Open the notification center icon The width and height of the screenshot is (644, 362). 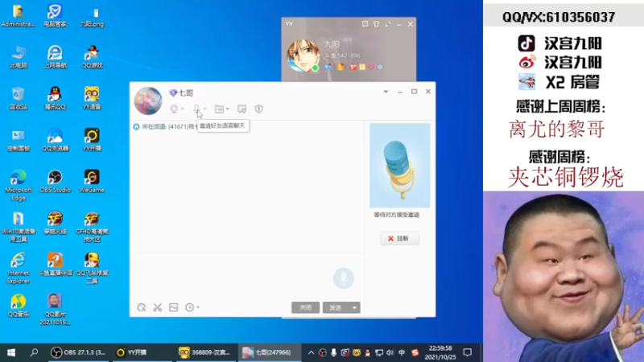pyautogui.click(x=468, y=352)
